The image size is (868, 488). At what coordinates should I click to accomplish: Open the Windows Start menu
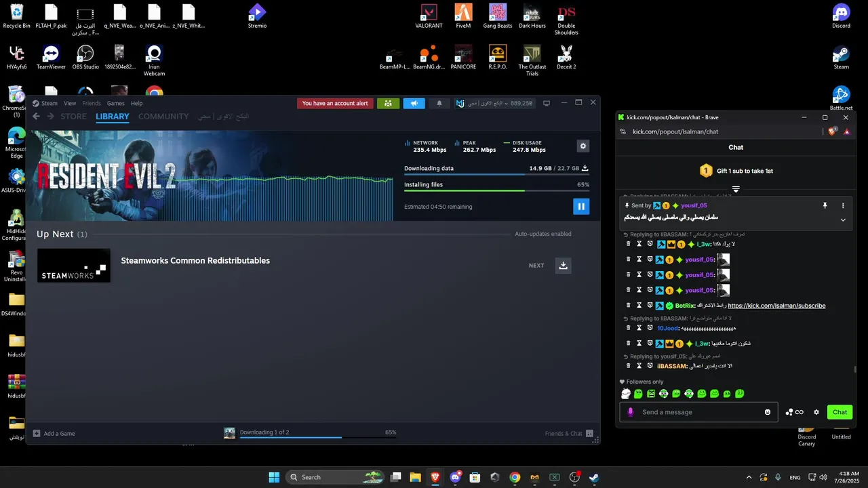click(x=274, y=477)
